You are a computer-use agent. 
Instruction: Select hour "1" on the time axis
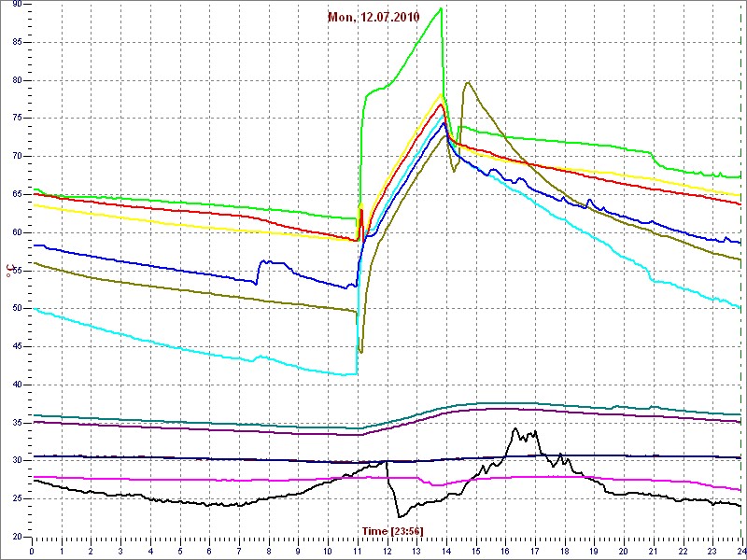click(x=62, y=551)
